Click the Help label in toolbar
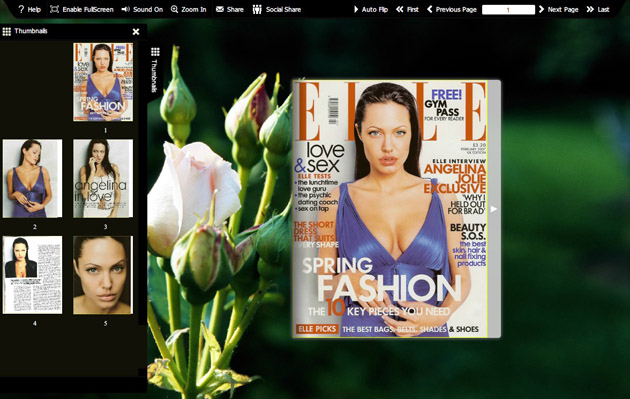Image resolution: width=630 pixels, height=399 pixels. pos(34,9)
